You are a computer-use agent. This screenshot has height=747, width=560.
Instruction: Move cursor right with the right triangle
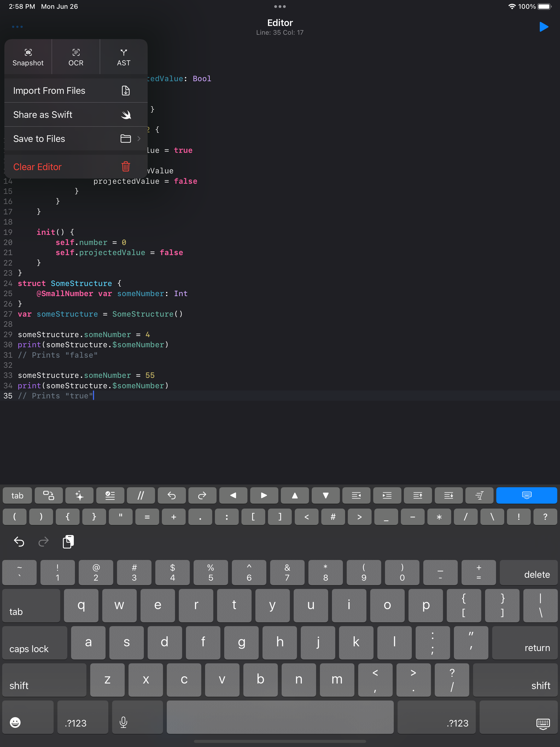point(264,496)
